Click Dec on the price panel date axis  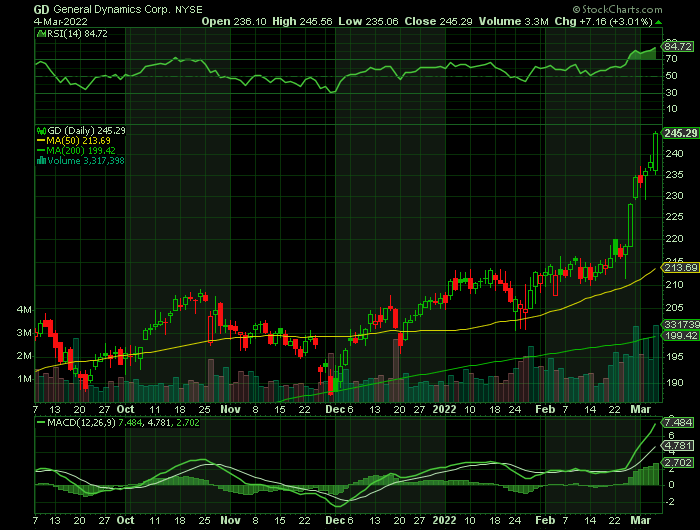(x=335, y=409)
